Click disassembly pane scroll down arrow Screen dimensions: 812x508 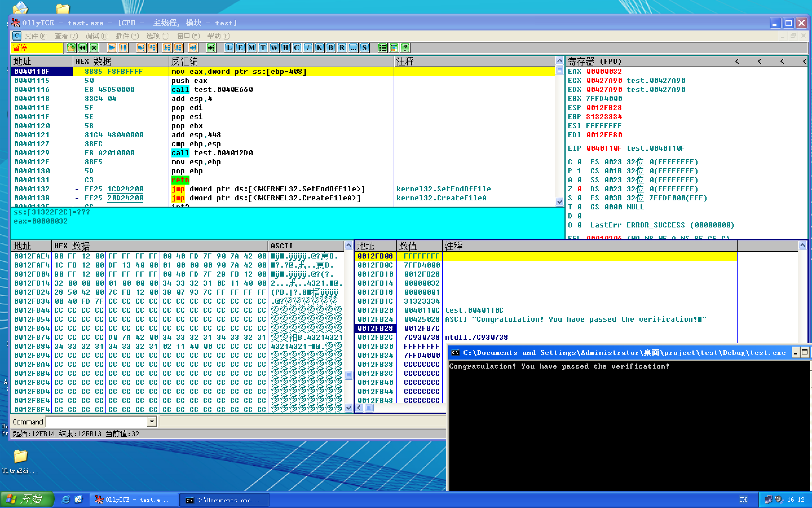click(x=559, y=202)
